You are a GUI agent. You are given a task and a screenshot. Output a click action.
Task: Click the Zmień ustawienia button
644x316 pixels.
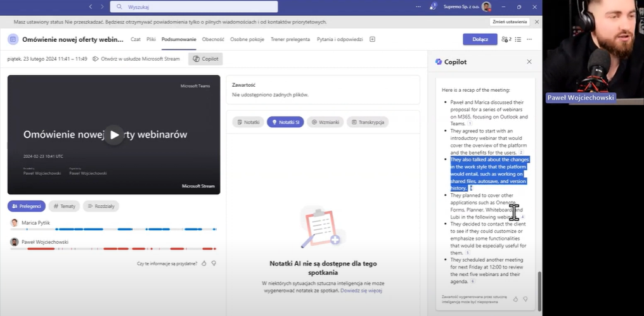(x=509, y=22)
